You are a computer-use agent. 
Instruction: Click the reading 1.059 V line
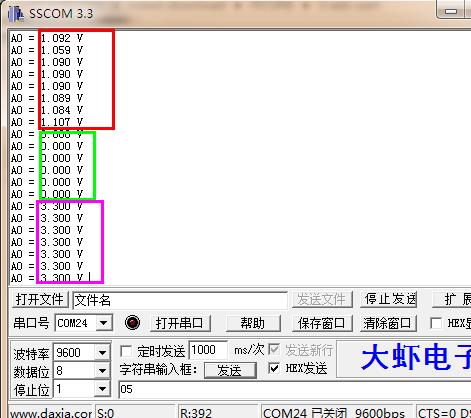click(x=46, y=50)
